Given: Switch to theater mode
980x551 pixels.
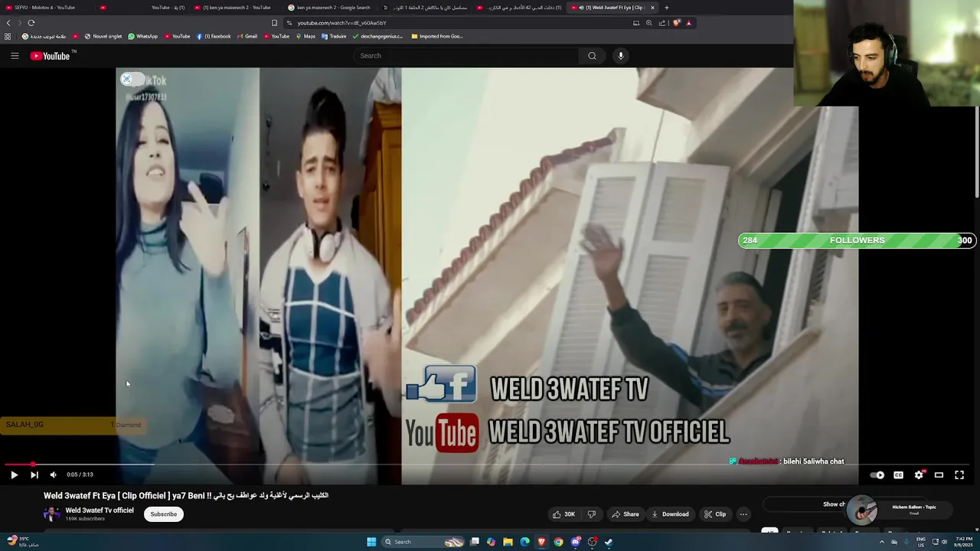Looking at the screenshot, I should tap(939, 475).
